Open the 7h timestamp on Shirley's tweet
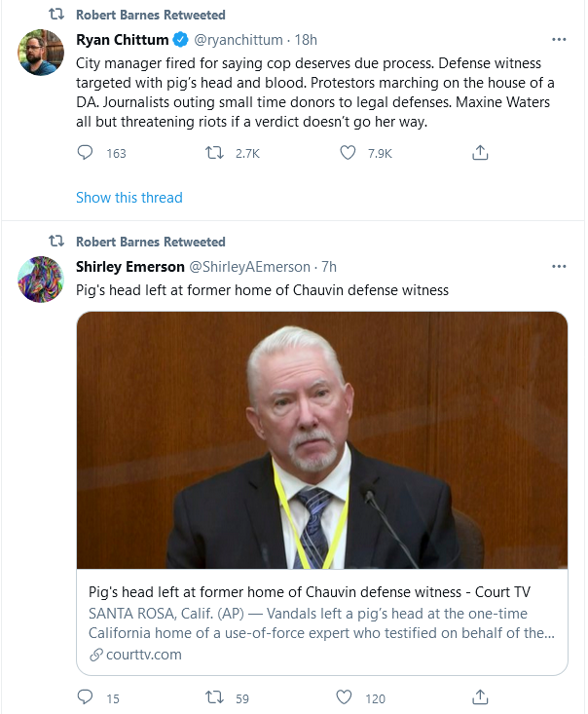This screenshot has width=588, height=714. click(329, 266)
